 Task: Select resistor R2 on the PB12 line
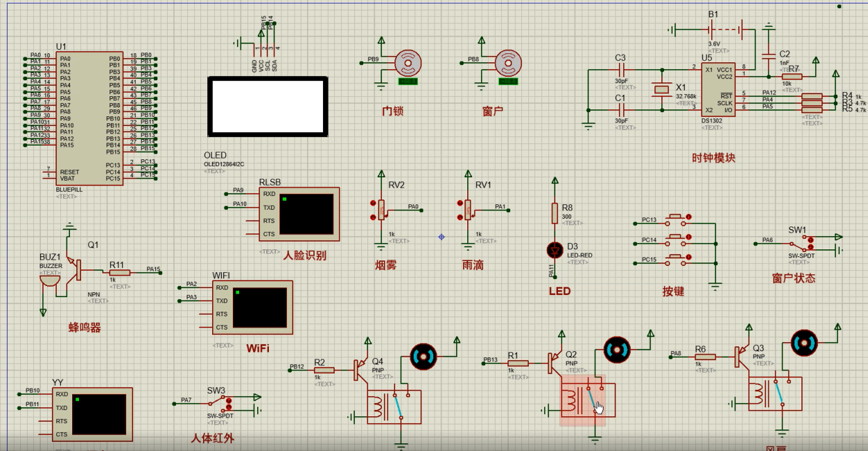coord(324,370)
